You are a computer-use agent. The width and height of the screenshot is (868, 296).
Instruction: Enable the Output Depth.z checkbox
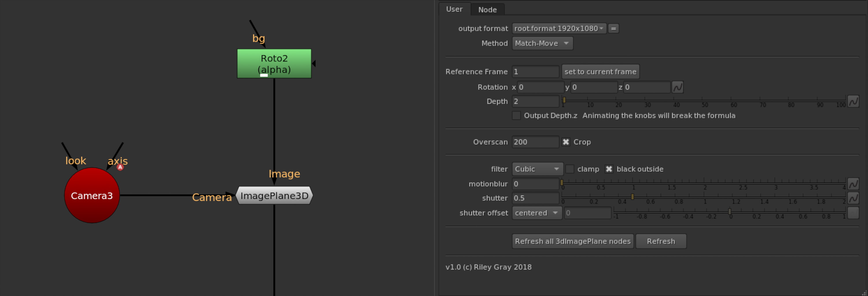point(516,115)
